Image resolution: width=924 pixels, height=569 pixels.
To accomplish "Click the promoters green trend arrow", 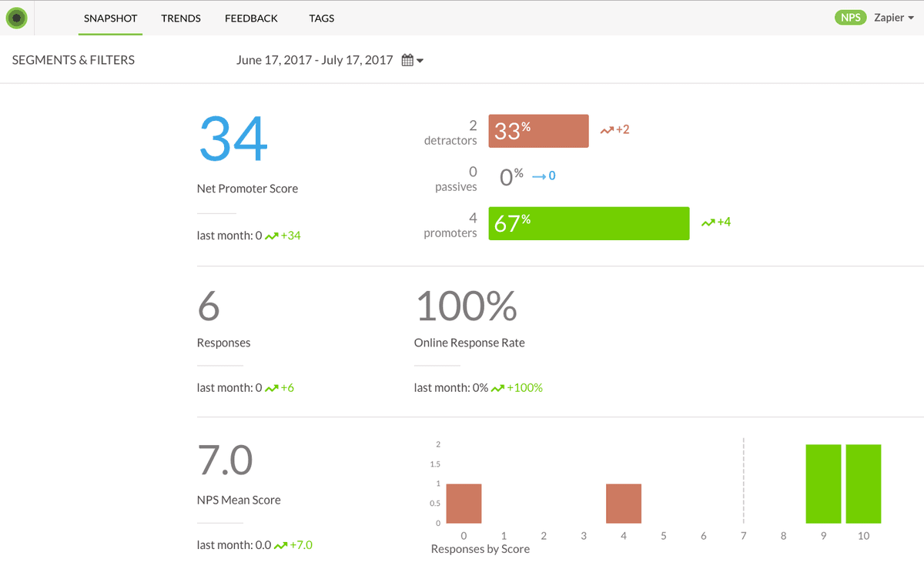I will (708, 223).
